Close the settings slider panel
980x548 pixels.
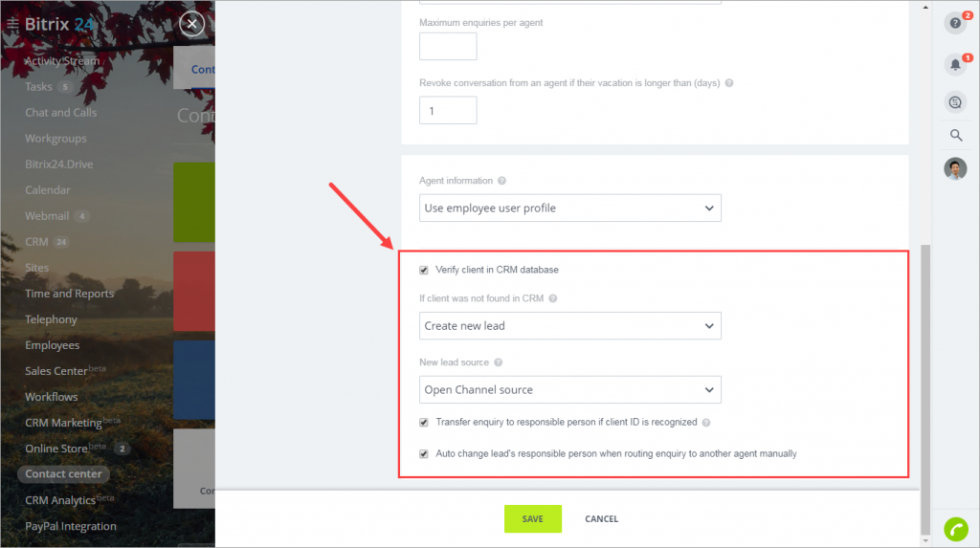pos(191,24)
